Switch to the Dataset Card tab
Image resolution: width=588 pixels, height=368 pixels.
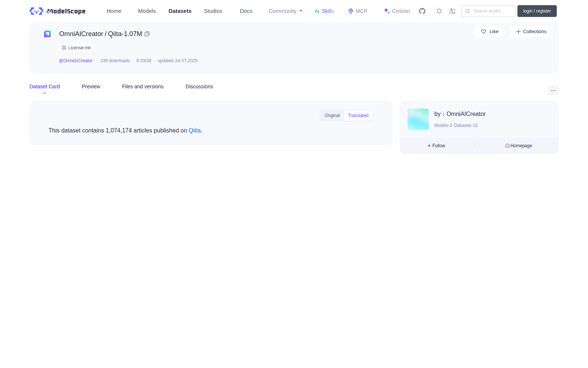click(44, 86)
